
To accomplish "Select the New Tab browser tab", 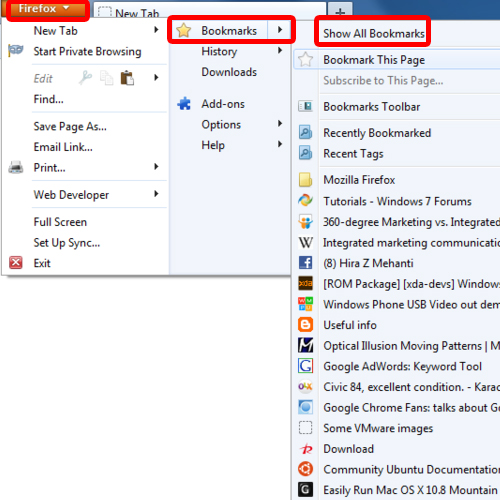I will (209, 11).
